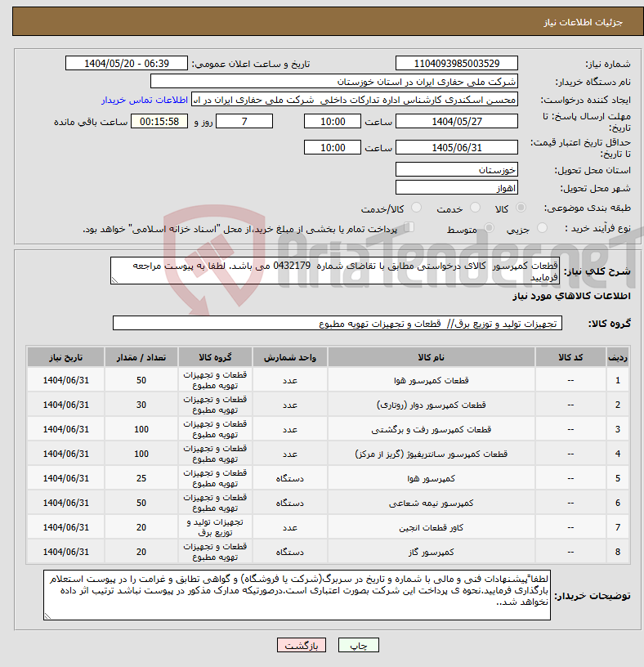Click the remaining days field 7
The width and height of the screenshot is (644, 667).
click(244, 121)
